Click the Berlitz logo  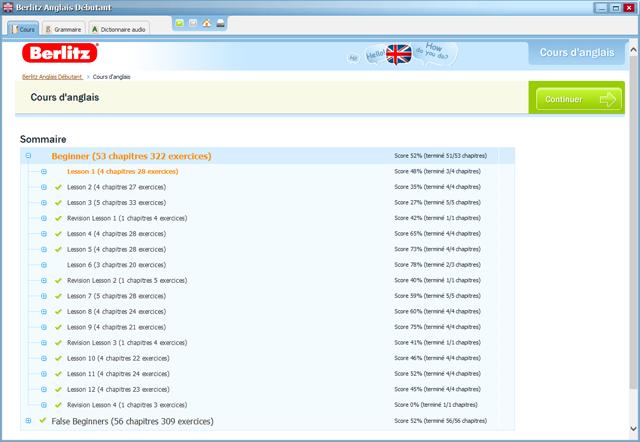point(60,53)
